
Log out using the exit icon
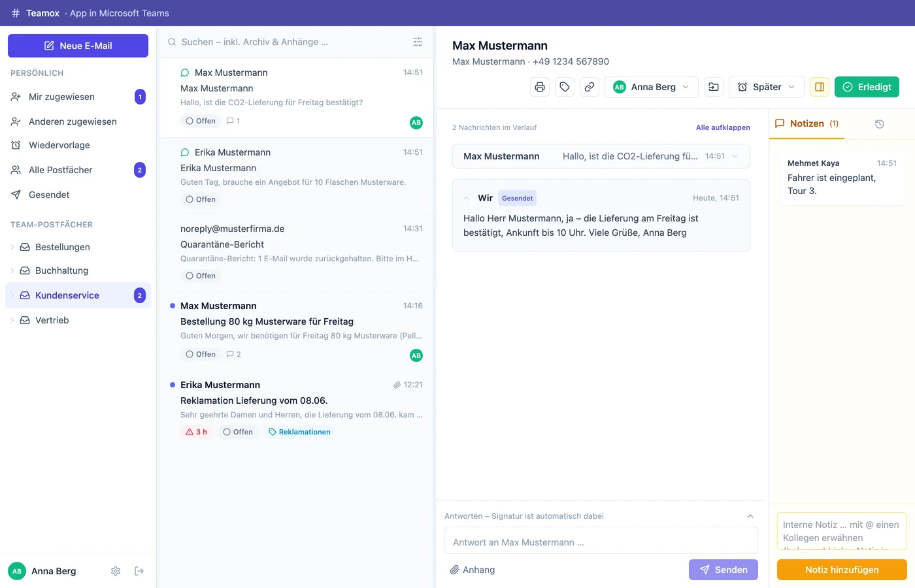139,571
